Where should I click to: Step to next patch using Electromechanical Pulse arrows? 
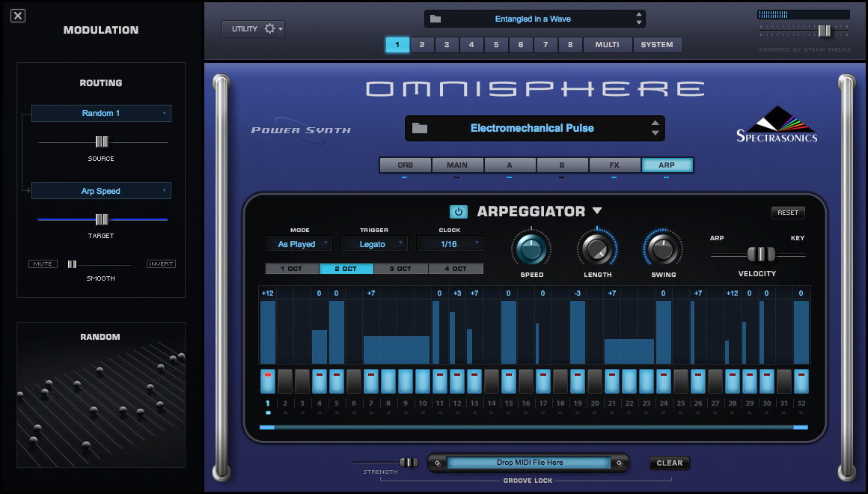pyautogui.click(x=655, y=133)
